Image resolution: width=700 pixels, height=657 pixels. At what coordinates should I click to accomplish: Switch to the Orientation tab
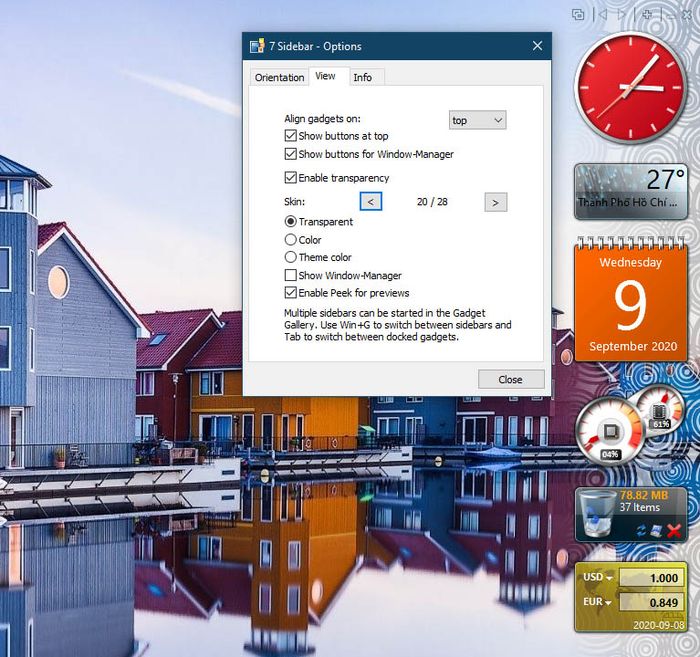(279, 77)
